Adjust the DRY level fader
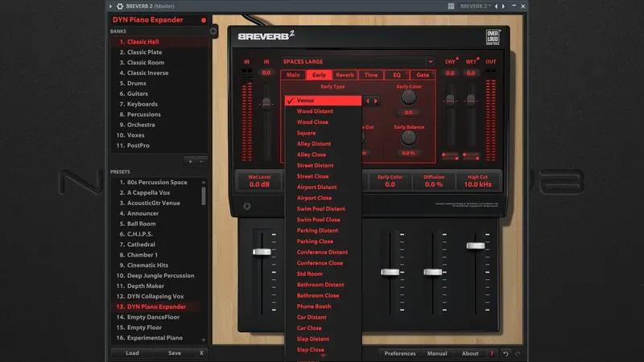644x362 pixels. click(x=450, y=100)
